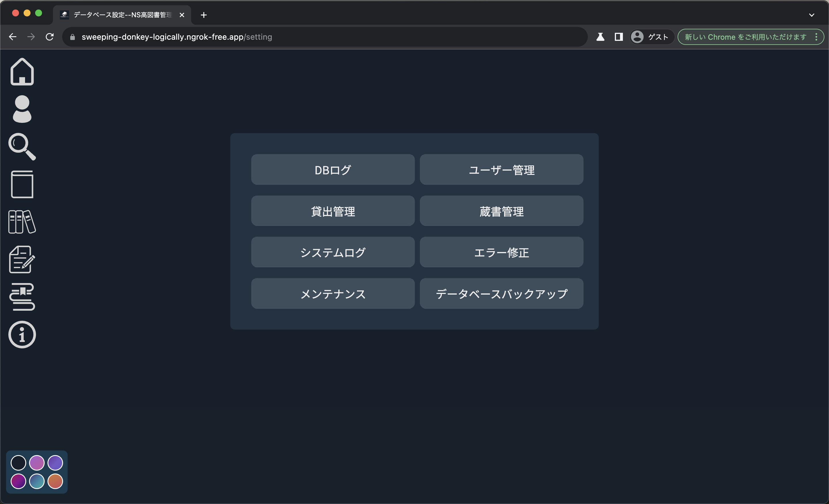The image size is (829, 504).
Task: Open the magnifying glass search icon
Action: [x=22, y=147]
